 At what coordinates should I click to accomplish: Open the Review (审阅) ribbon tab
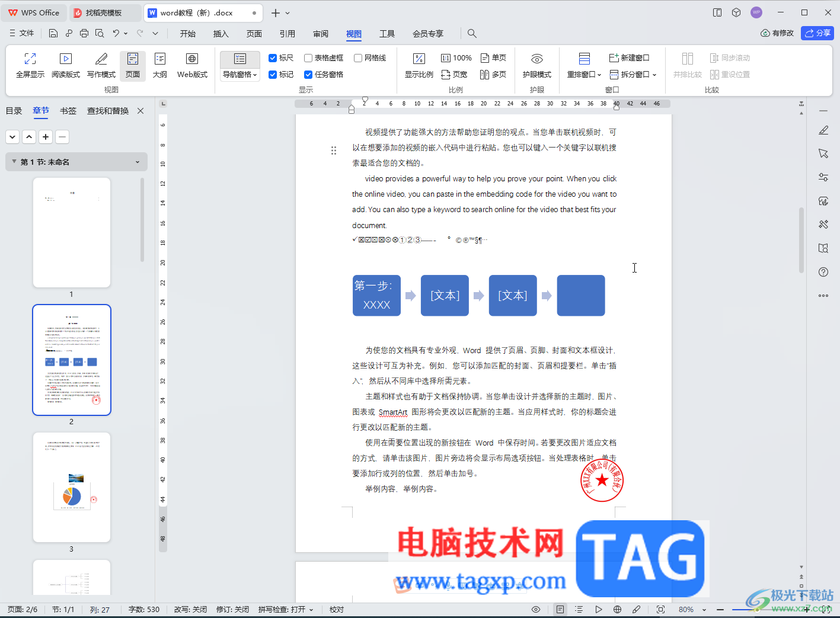tap(321, 34)
